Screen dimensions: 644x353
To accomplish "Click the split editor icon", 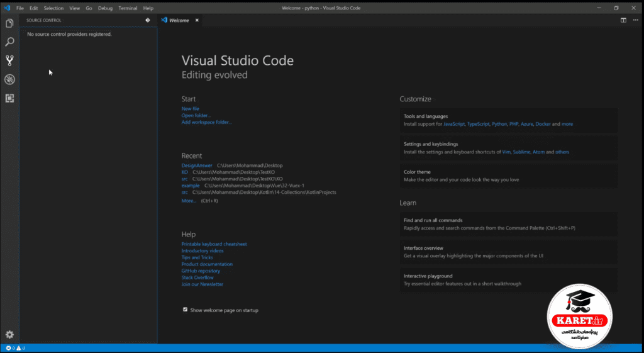I will click(623, 20).
